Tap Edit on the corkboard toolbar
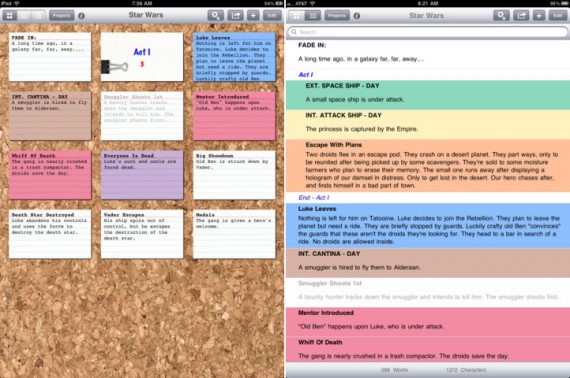Image resolution: width=570 pixels, height=378 pixels. (272, 16)
